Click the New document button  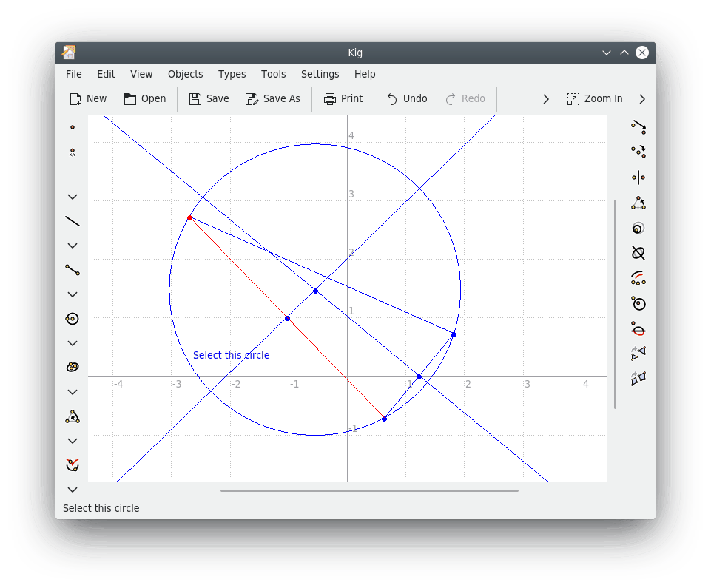click(x=88, y=99)
